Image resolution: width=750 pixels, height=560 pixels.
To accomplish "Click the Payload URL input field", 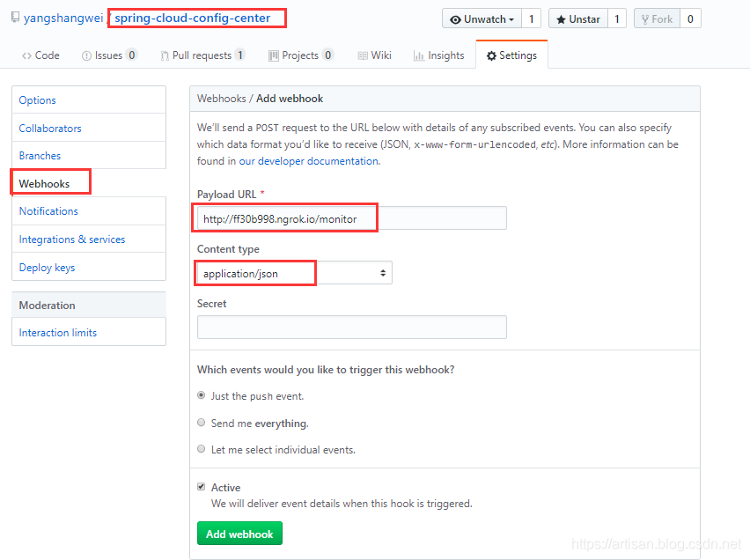I will tap(352, 218).
